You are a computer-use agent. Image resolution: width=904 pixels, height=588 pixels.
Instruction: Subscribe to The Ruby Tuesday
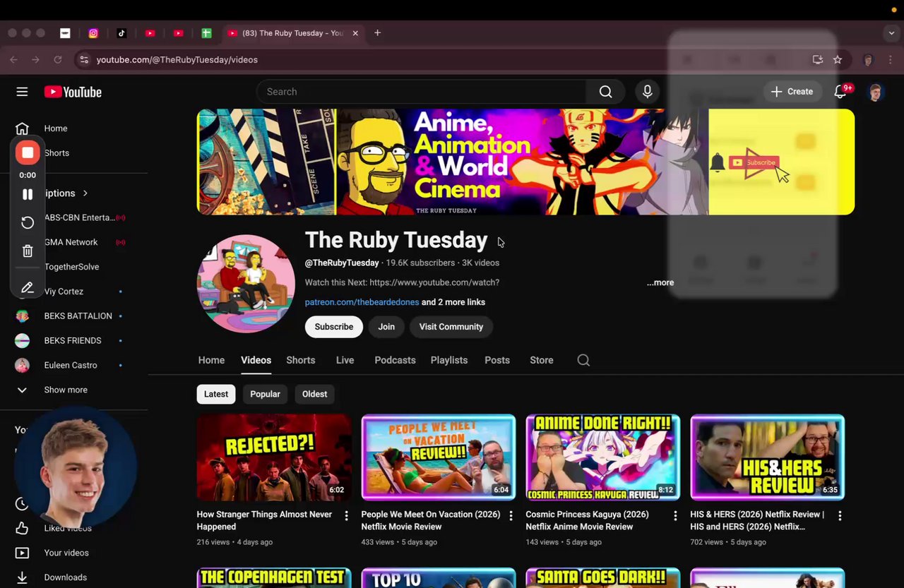click(334, 327)
